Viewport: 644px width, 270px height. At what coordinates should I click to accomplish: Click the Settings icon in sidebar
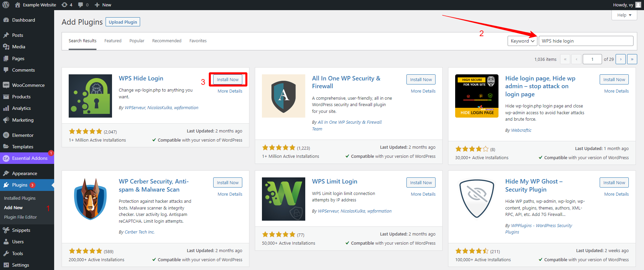point(6,265)
